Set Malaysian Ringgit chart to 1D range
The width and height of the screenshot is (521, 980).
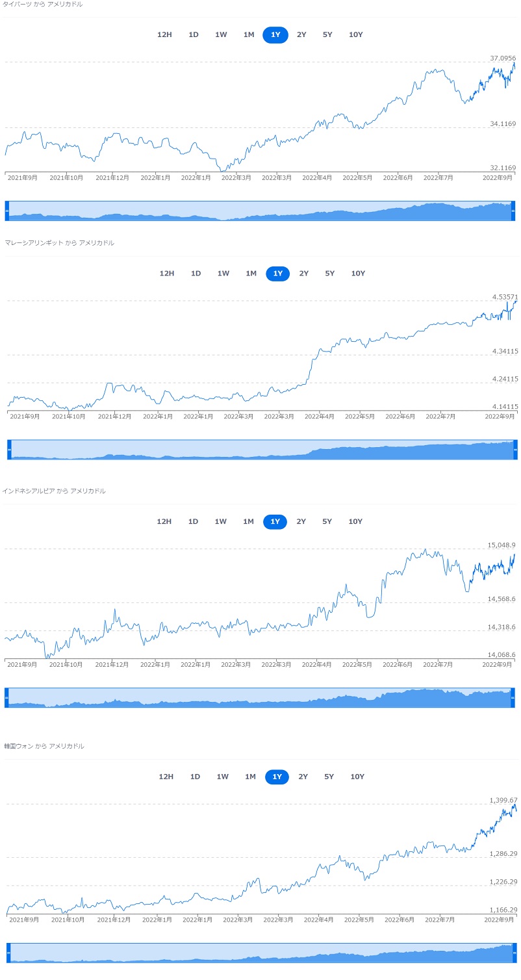pos(196,274)
